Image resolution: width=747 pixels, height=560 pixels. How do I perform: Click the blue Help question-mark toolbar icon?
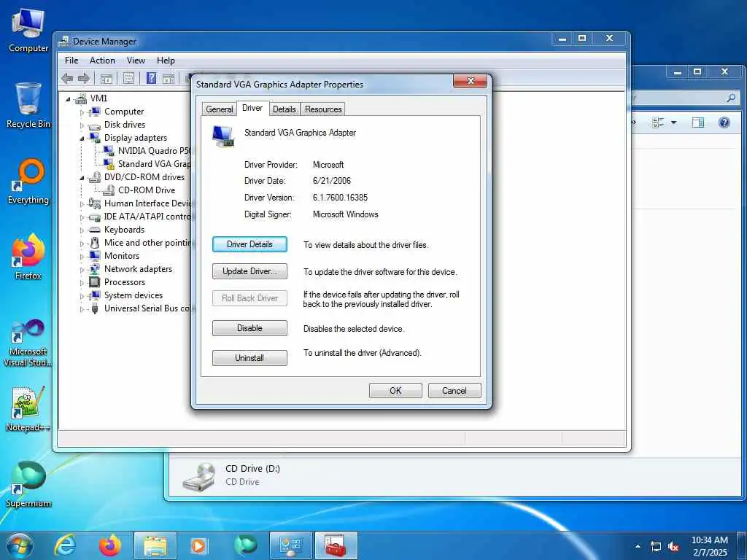pyautogui.click(x=152, y=78)
